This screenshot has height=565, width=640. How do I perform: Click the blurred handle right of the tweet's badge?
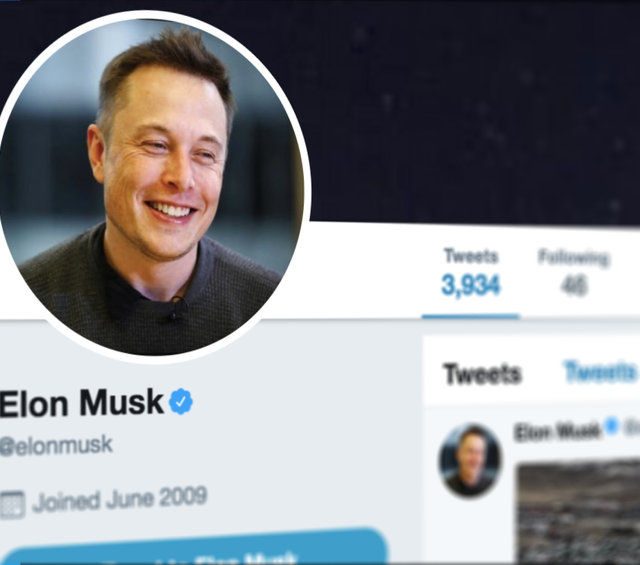[630, 427]
